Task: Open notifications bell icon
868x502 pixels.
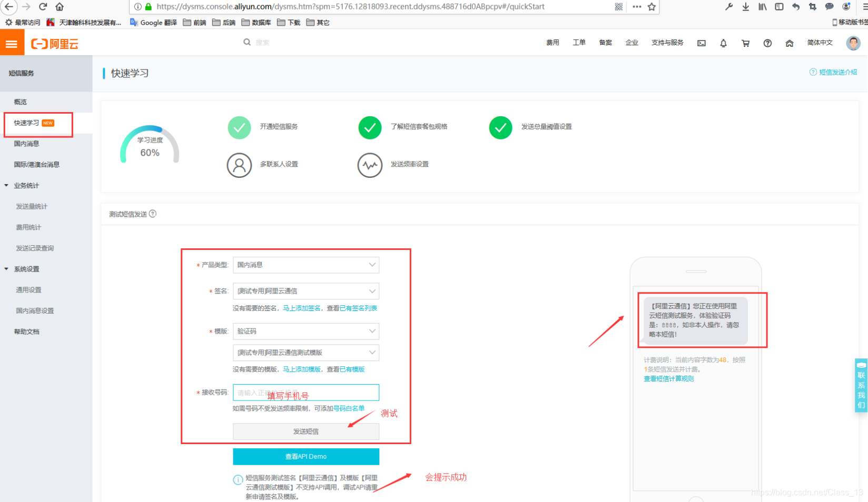Action: pos(724,43)
